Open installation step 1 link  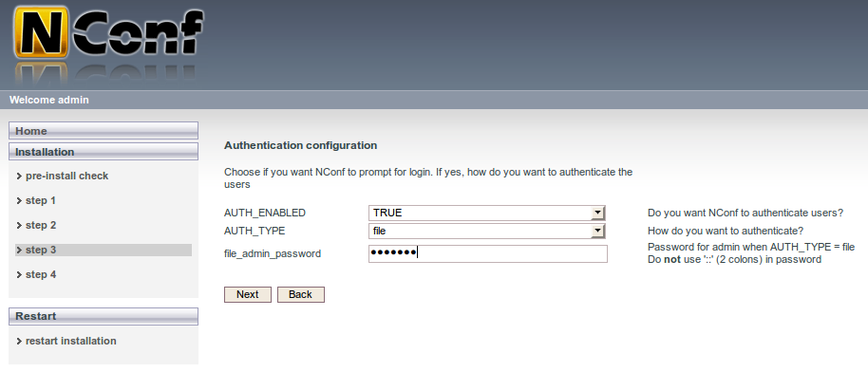coord(41,201)
